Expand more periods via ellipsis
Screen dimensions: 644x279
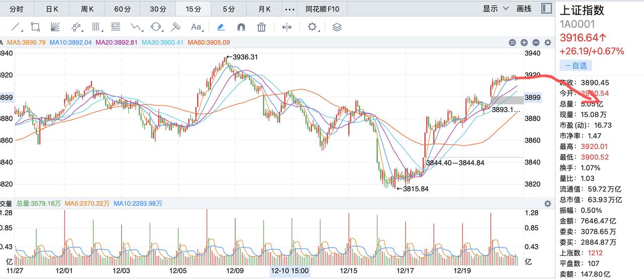(x=289, y=9)
